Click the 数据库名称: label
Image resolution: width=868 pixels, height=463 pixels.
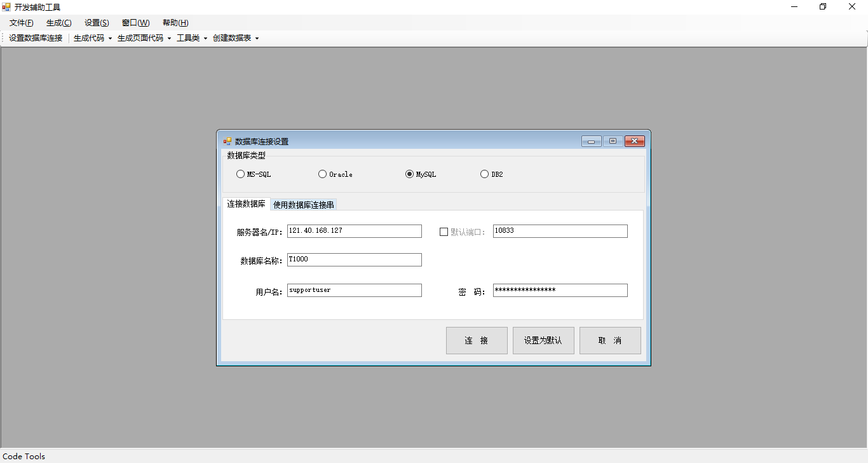(x=262, y=261)
